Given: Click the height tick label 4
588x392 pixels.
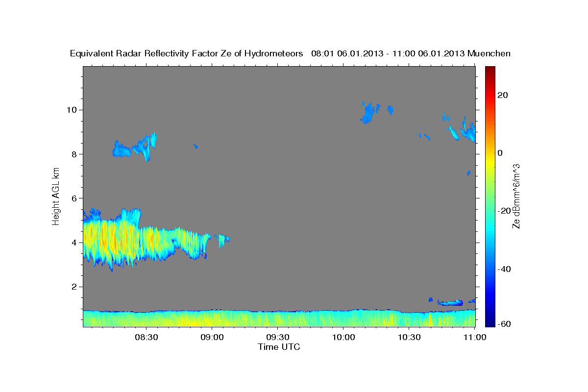Looking at the screenshot, I should [75, 243].
